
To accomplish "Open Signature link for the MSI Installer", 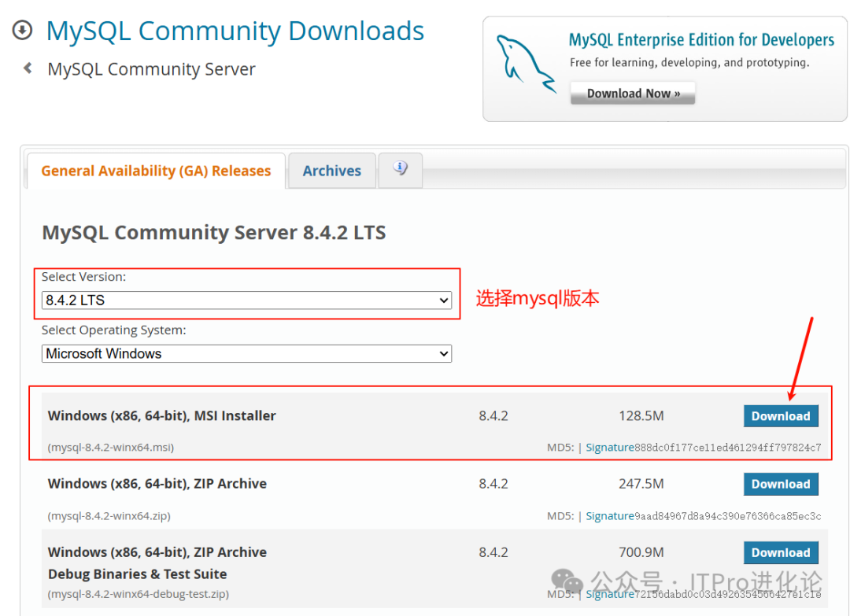I will pyautogui.click(x=610, y=448).
